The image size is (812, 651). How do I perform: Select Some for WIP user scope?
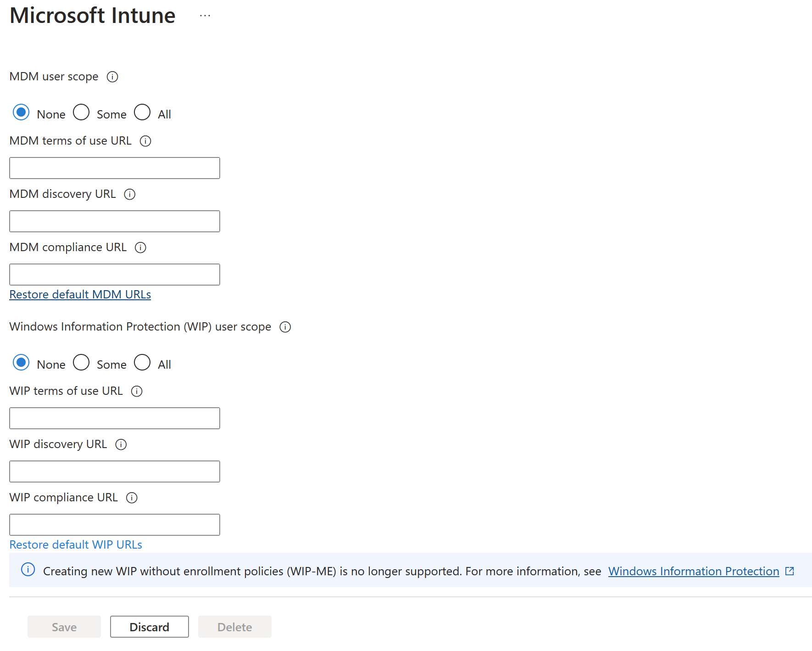81,363
